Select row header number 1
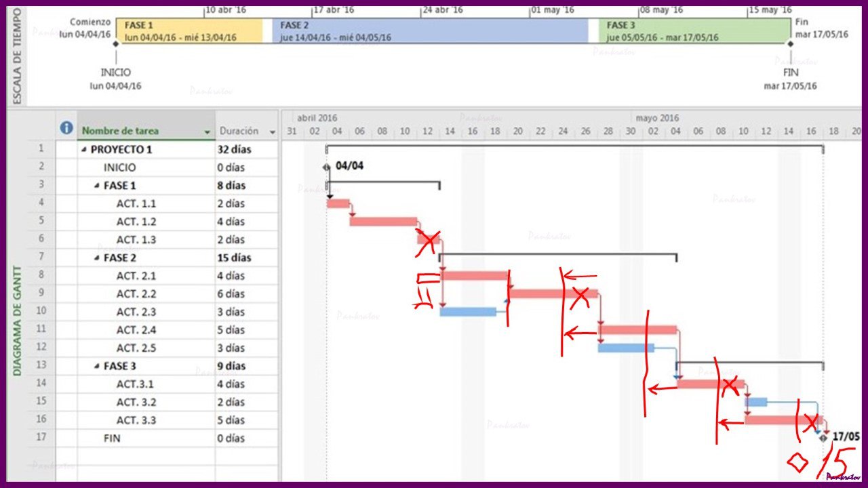Viewport: 868px width, 488px height. coord(41,149)
